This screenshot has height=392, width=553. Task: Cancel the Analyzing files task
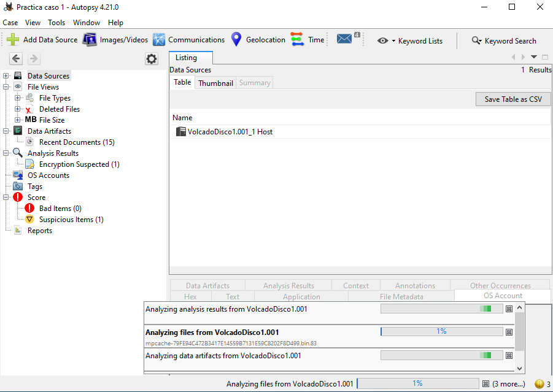(x=509, y=332)
